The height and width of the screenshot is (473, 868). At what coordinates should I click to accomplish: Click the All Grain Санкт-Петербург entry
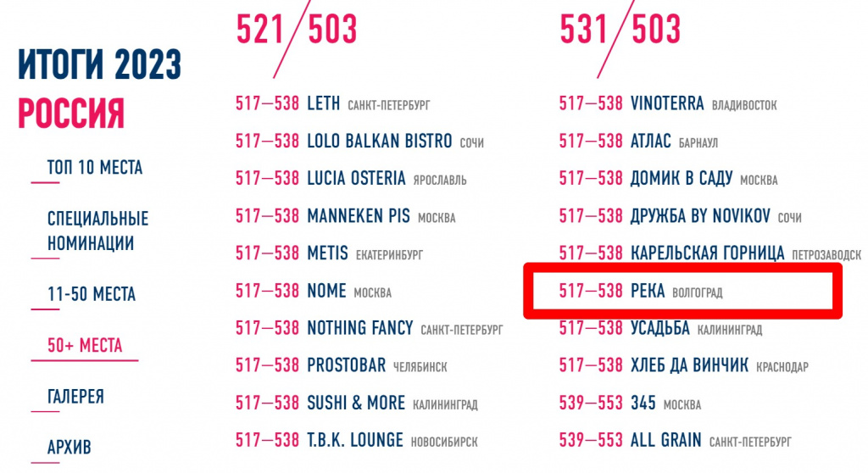(x=665, y=441)
